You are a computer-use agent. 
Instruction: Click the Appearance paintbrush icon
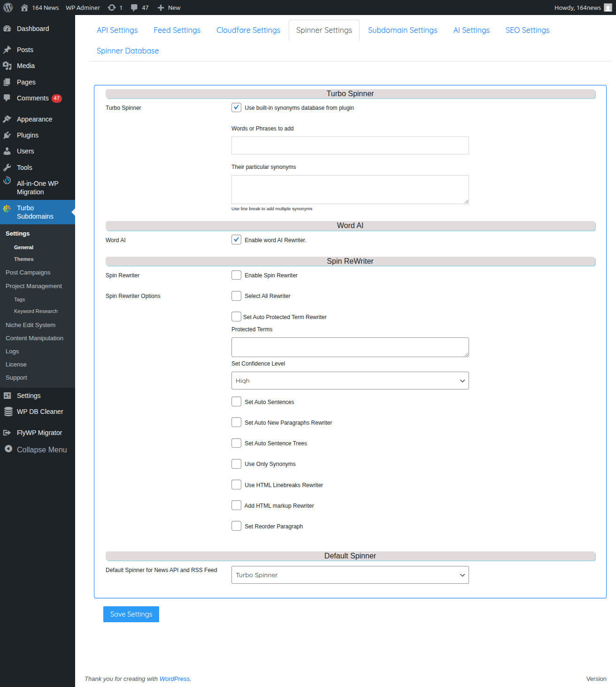click(x=7, y=119)
